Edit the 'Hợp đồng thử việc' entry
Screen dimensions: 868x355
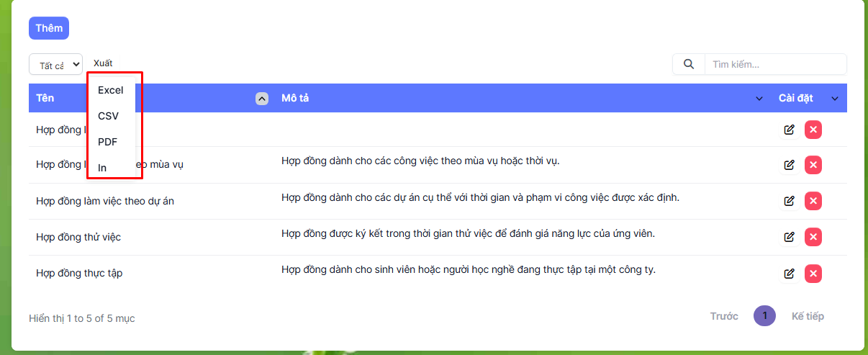(789, 237)
